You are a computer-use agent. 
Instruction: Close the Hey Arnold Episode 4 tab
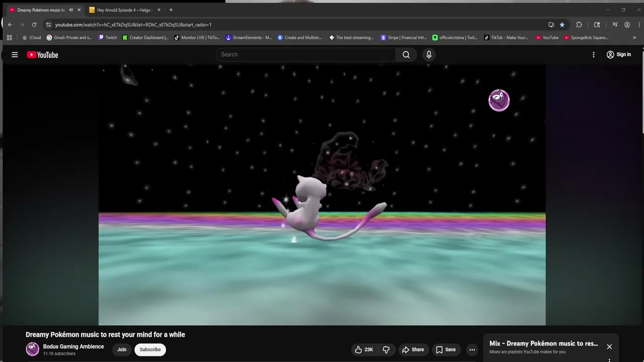point(159,10)
